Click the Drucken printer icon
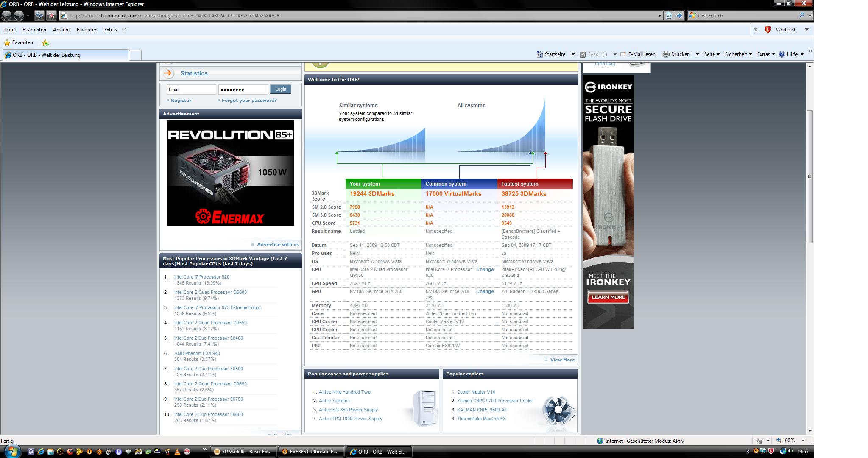 click(x=666, y=54)
